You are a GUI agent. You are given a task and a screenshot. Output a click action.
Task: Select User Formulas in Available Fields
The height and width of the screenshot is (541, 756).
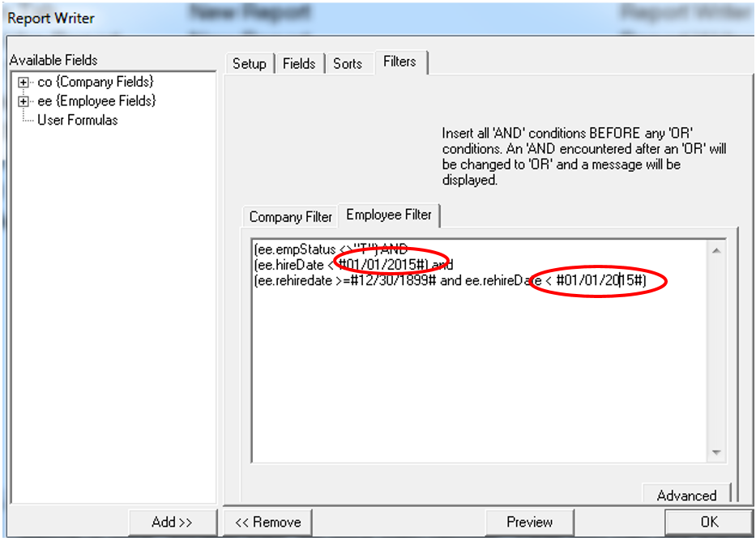[x=77, y=120]
